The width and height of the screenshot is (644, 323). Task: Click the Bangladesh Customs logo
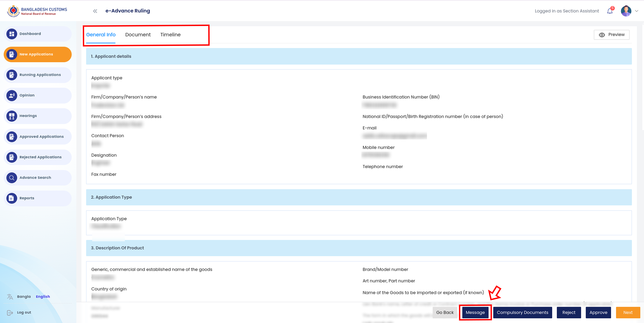pos(37,11)
